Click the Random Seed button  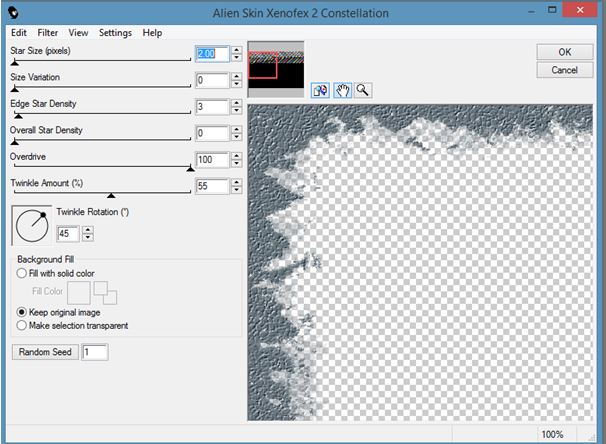(x=45, y=352)
